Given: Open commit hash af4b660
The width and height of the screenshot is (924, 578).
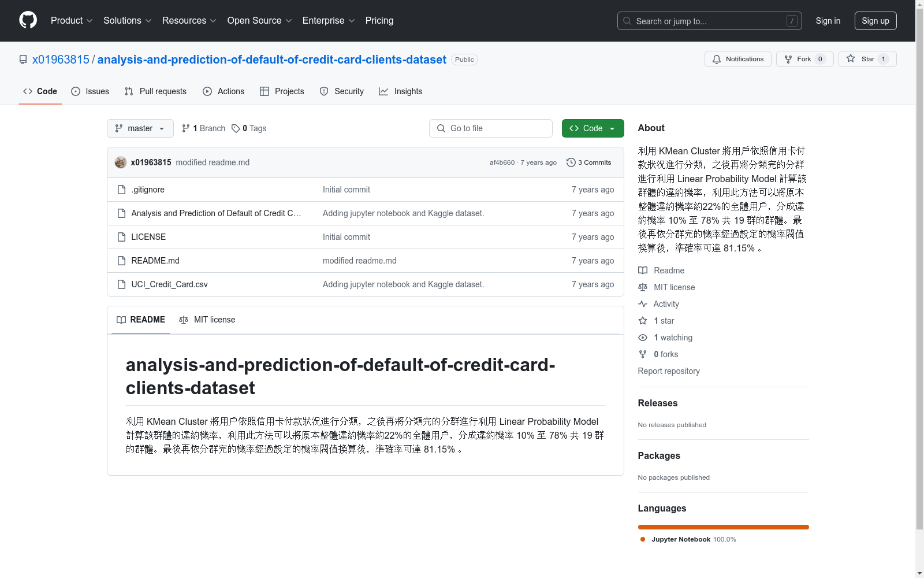Looking at the screenshot, I should click(x=502, y=162).
